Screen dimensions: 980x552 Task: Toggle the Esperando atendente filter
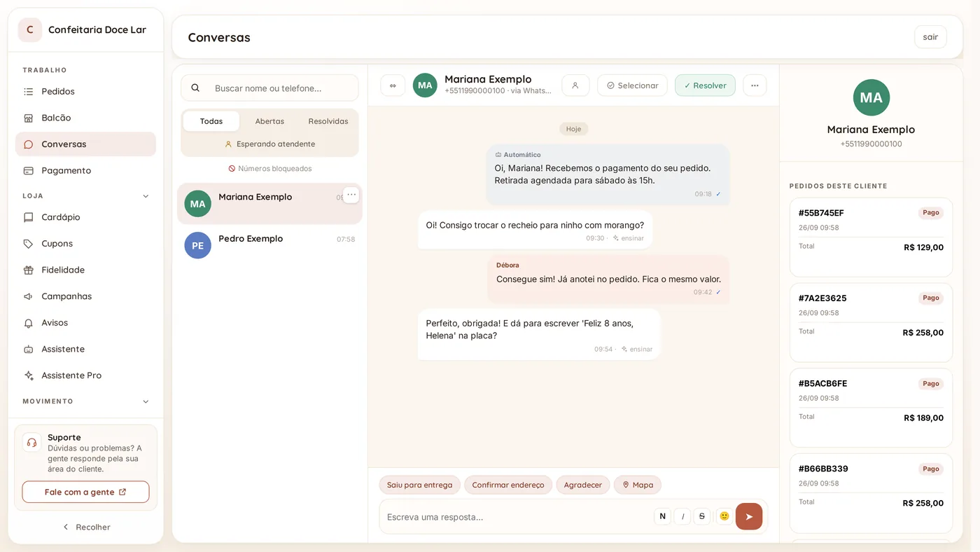(x=269, y=144)
